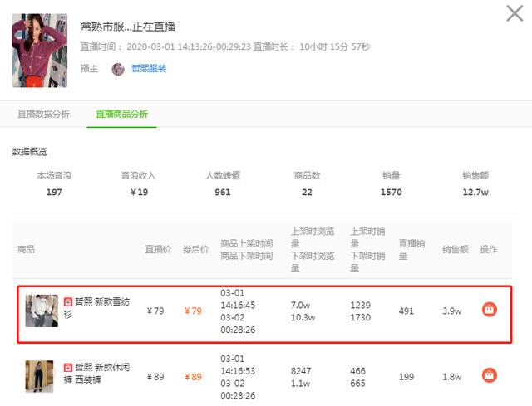The height and width of the screenshot is (406, 532).
Task: Open the 新款休闲裤 西装裤 product title
Action: click(x=96, y=373)
